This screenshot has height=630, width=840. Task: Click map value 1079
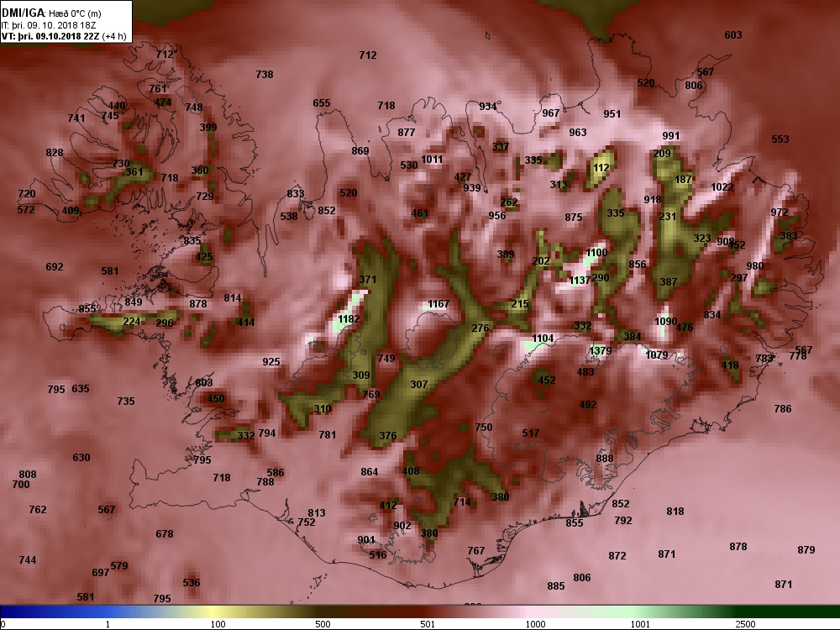[x=657, y=355]
